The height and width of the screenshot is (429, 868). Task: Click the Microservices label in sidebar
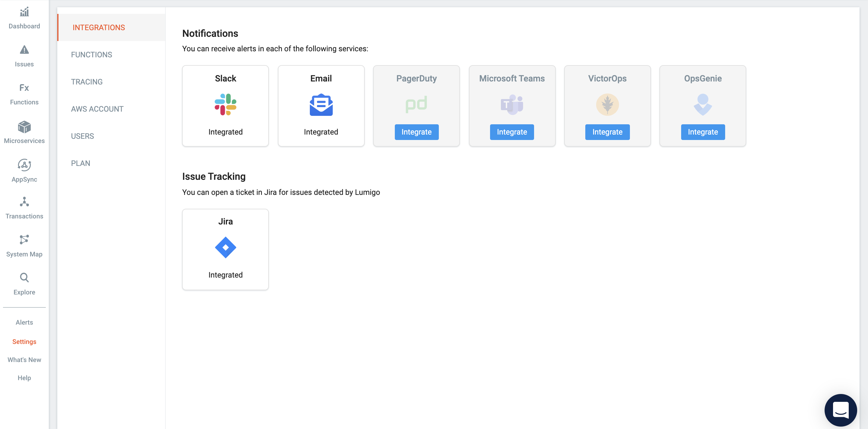(24, 141)
